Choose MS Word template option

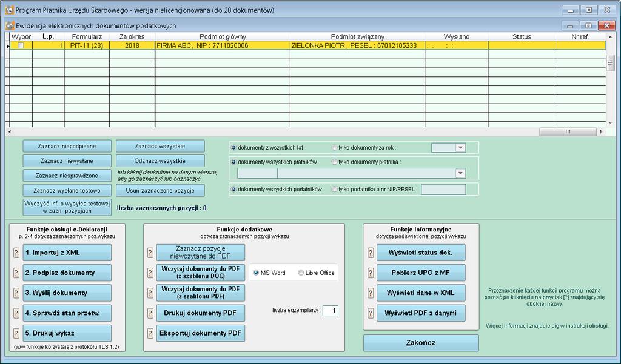(x=256, y=273)
